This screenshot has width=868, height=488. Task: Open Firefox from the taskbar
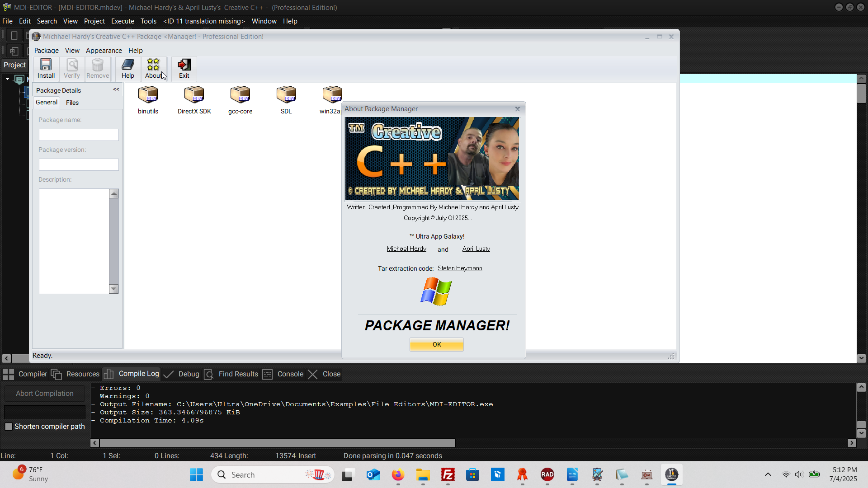click(x=398, y=475)
